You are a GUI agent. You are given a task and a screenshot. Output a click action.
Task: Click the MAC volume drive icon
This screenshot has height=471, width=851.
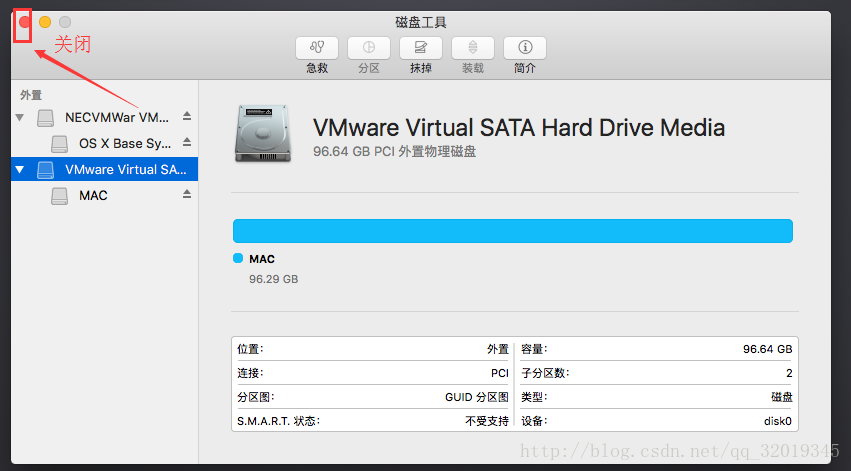tap(60, 196)
